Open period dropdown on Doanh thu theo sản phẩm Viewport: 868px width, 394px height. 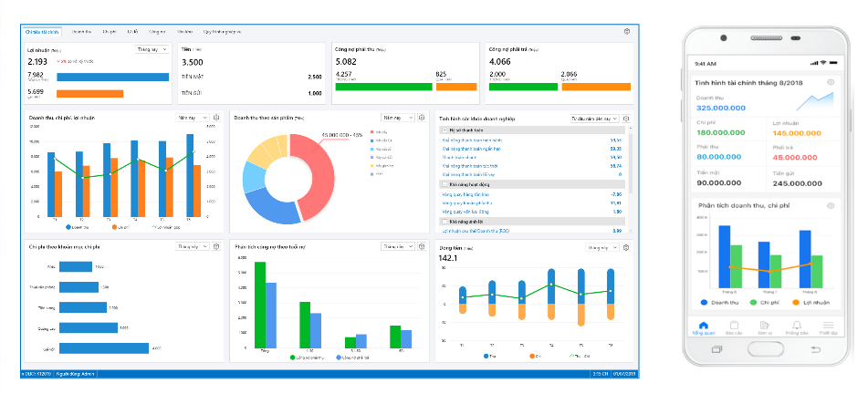tap(396, 118)
